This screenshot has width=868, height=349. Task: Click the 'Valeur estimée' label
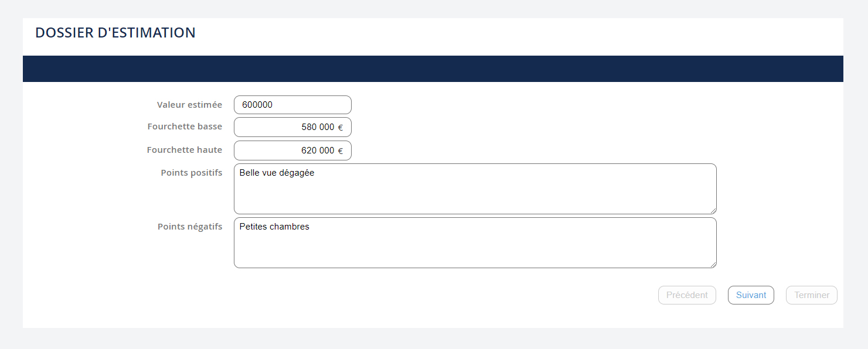[189, 105]
